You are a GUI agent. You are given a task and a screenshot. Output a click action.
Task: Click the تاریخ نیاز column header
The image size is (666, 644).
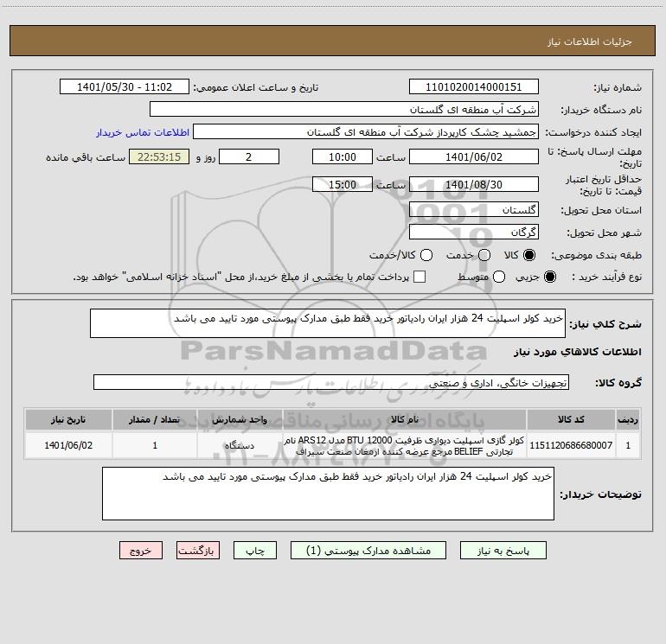point(68,419)
